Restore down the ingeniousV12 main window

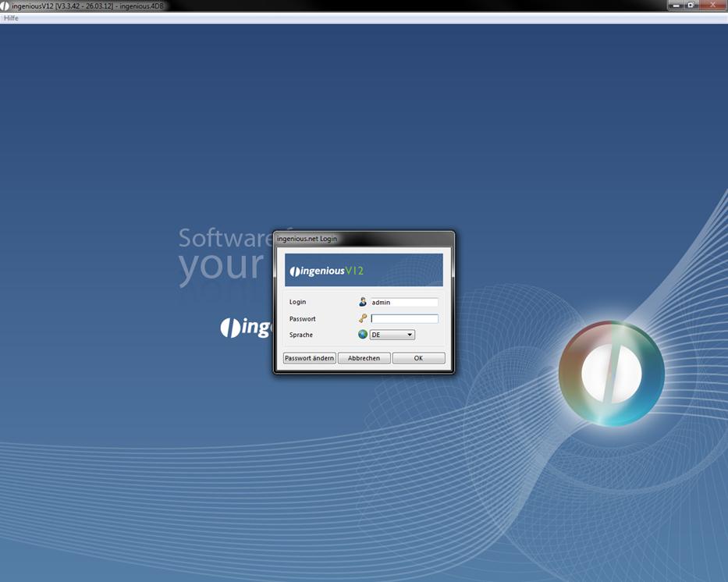tap(691, 5)
